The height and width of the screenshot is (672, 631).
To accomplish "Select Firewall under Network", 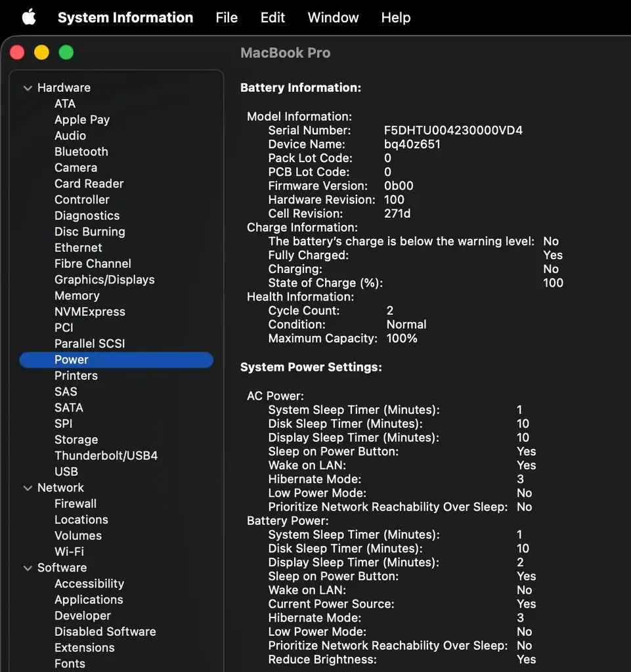I will click(x=76, y=503).
